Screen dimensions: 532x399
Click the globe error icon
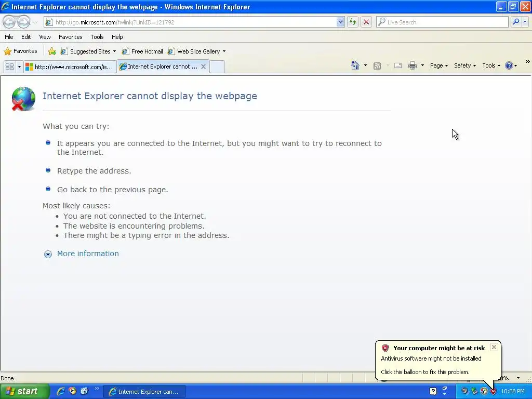pos(23,99)
